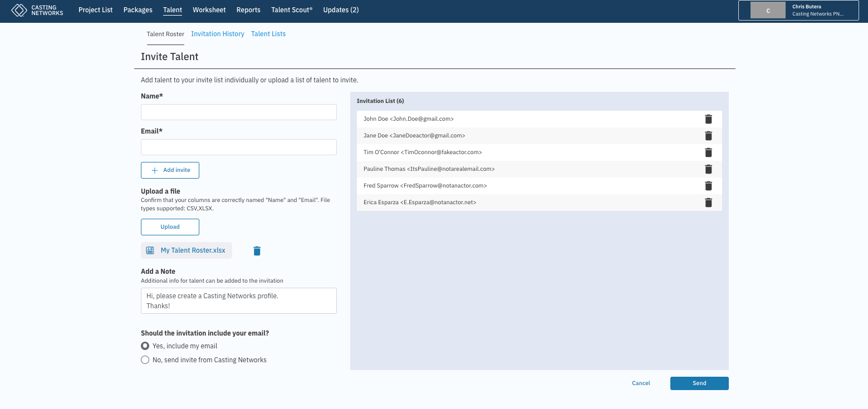Focus the Email input field
Screen dimensions: 868x409
click(x=239, y=147)
